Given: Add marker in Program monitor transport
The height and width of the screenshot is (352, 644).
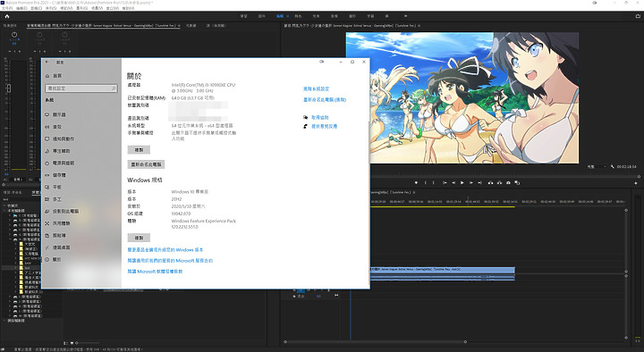Looking at the screenshot, I should (416, 182).
